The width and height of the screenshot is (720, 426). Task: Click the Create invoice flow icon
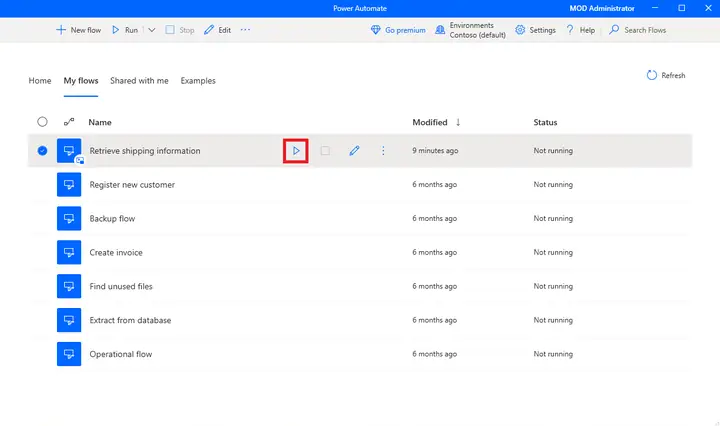pyautogui.click(x=69, y=252)
